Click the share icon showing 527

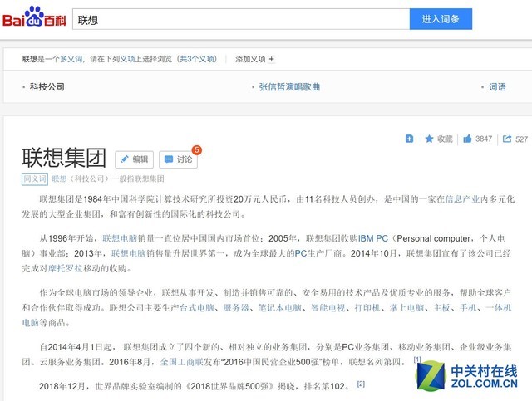(x=506, y=139)
